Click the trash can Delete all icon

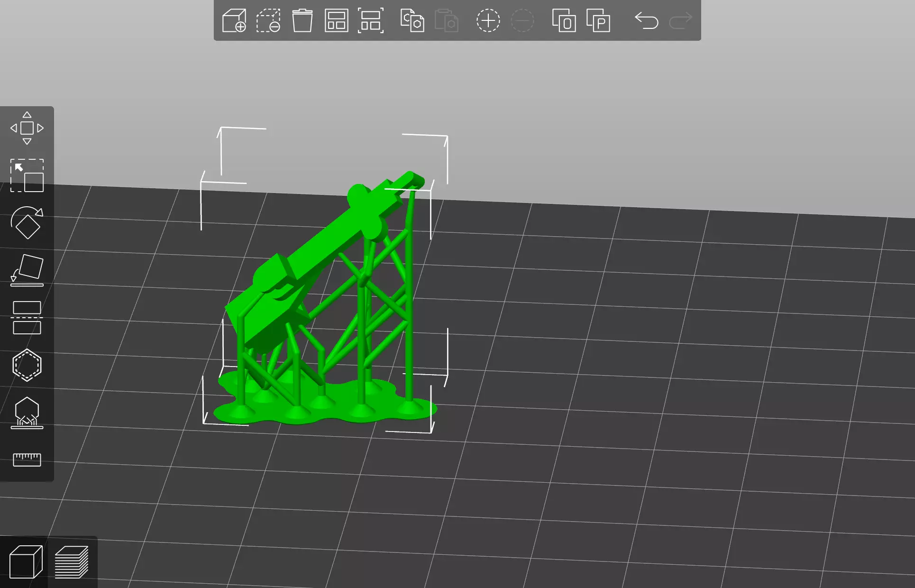302,21
